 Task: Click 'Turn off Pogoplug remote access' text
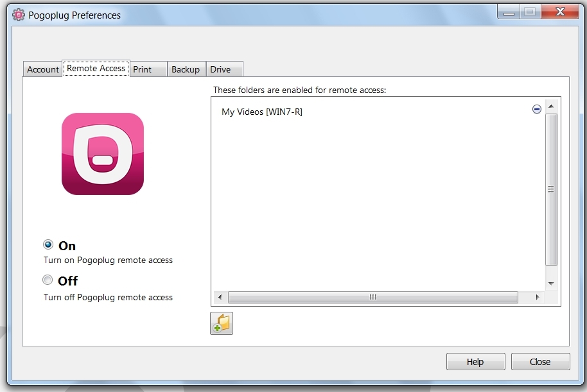(x=108, y=297)
